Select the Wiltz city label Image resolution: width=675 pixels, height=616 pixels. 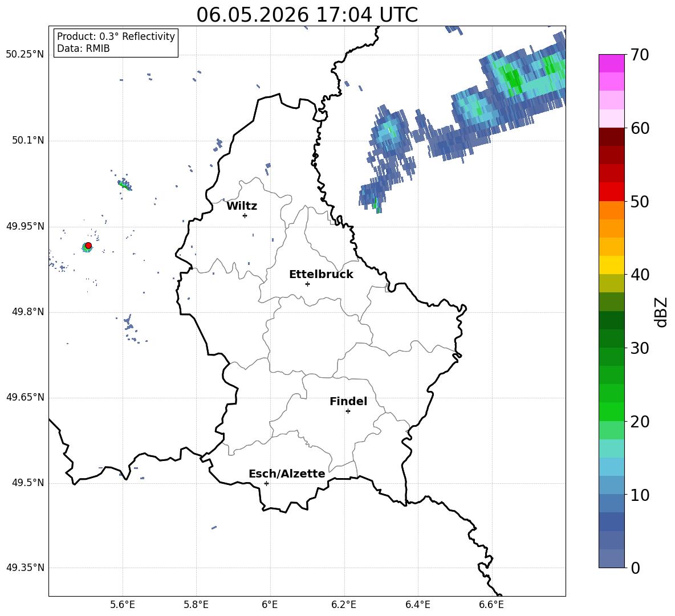[242, 206]
